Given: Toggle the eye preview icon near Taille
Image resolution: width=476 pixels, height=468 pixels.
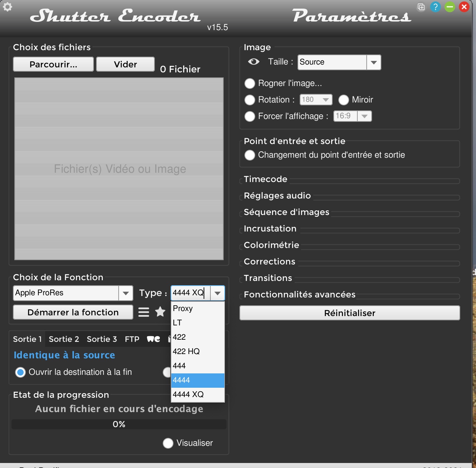Looking at the screenshot, I should 254,62.
